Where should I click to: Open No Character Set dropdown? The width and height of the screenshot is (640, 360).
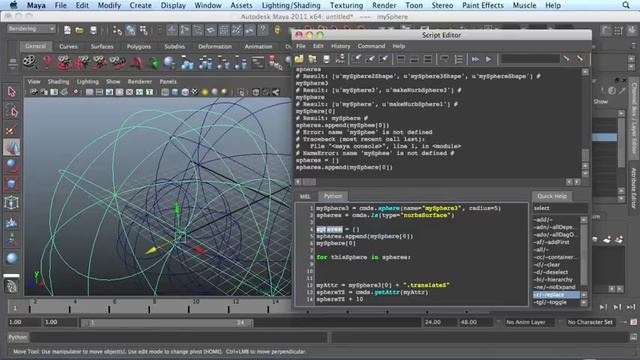591,322
